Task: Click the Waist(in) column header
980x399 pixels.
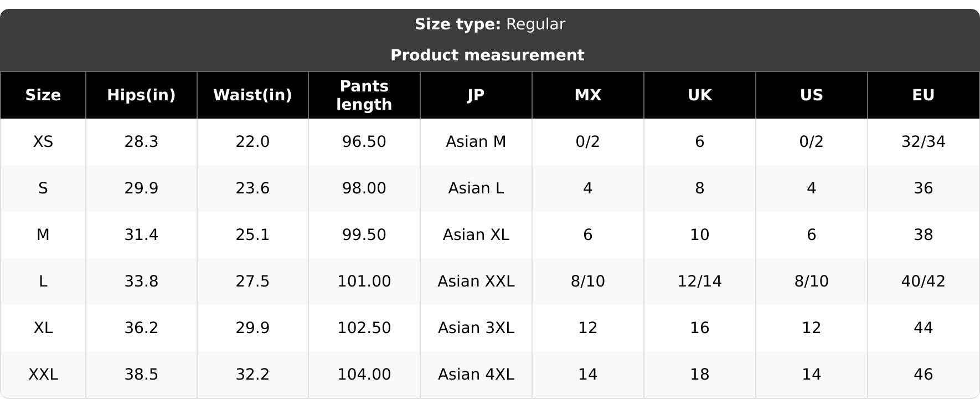Action: click(x=252, y=95)
